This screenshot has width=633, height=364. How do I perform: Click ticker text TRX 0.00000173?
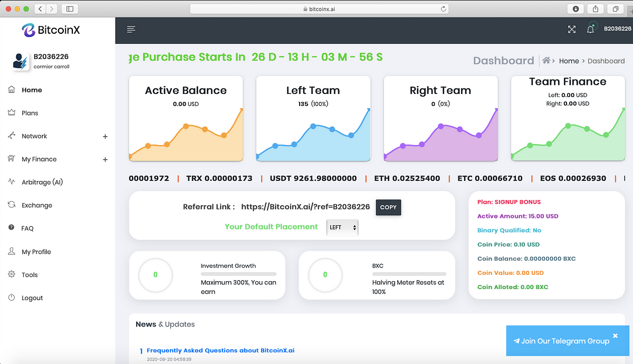pyautogui.click(x=219, y=178)
